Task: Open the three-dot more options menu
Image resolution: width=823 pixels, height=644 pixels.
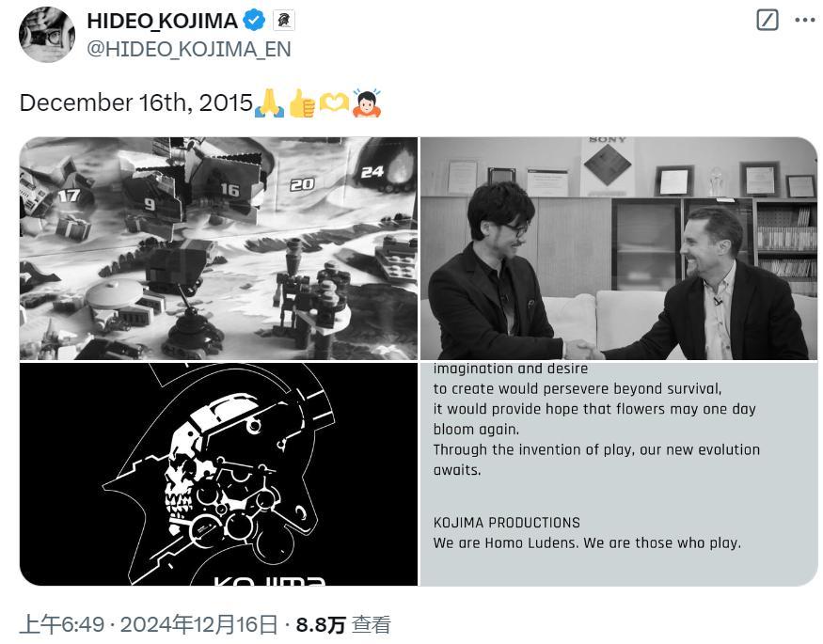Action: pos(804,21)
